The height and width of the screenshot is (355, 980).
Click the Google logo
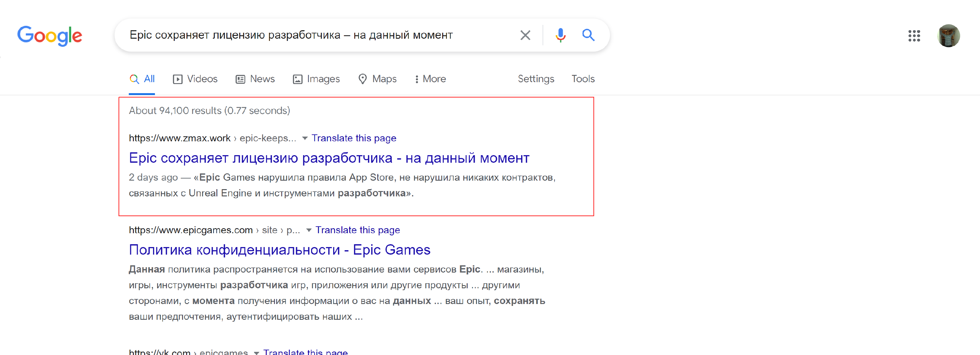49,36
